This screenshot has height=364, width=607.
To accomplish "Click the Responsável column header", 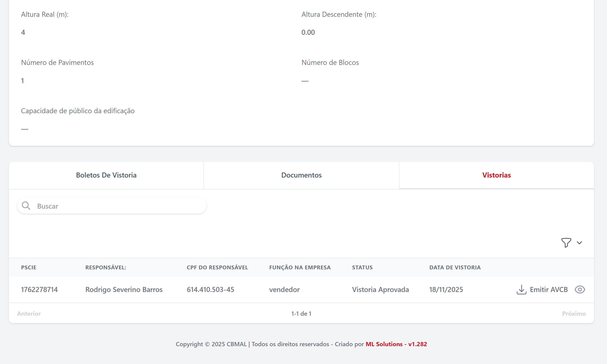I will [x=105, y=267].
